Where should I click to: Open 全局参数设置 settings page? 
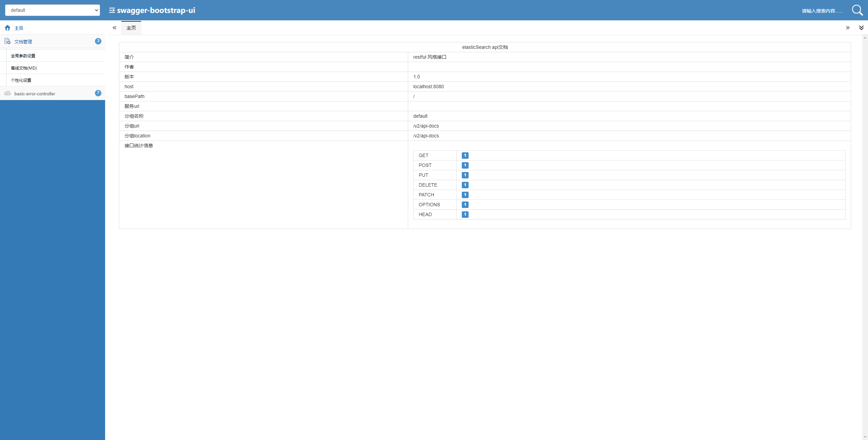(23, 55)
